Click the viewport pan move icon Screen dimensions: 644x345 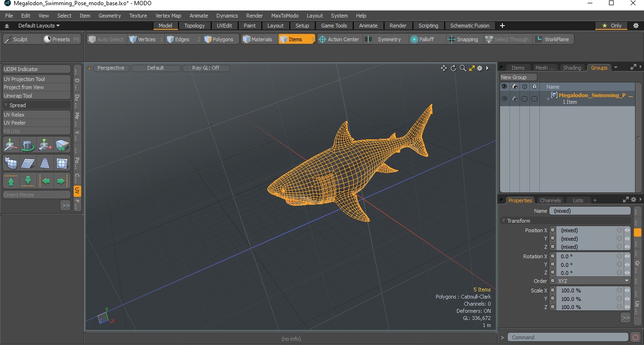[x=444, y=68]
